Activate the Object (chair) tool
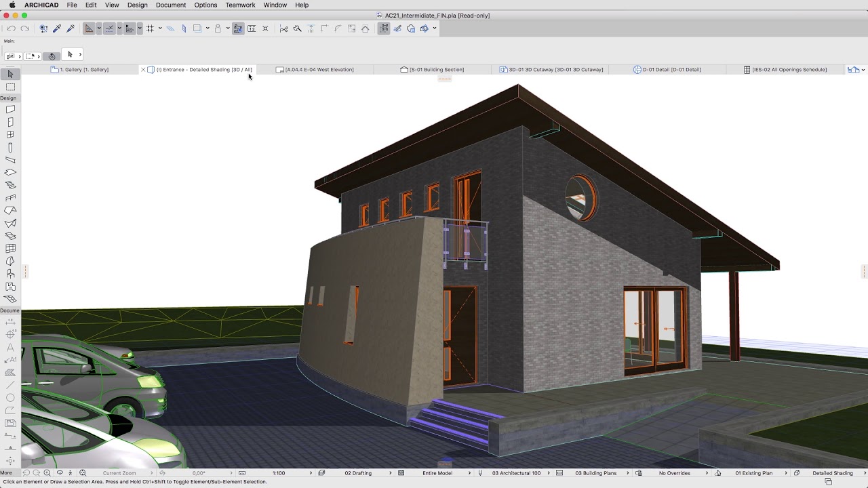 [10, 274]
